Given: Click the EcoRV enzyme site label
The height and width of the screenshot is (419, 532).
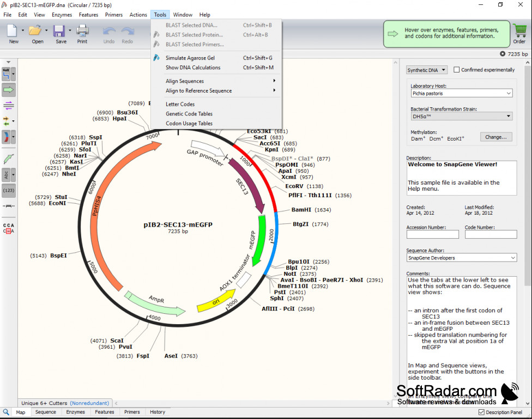Looking at the screenshot, I should pyautogui.click(x=294, y=186).
